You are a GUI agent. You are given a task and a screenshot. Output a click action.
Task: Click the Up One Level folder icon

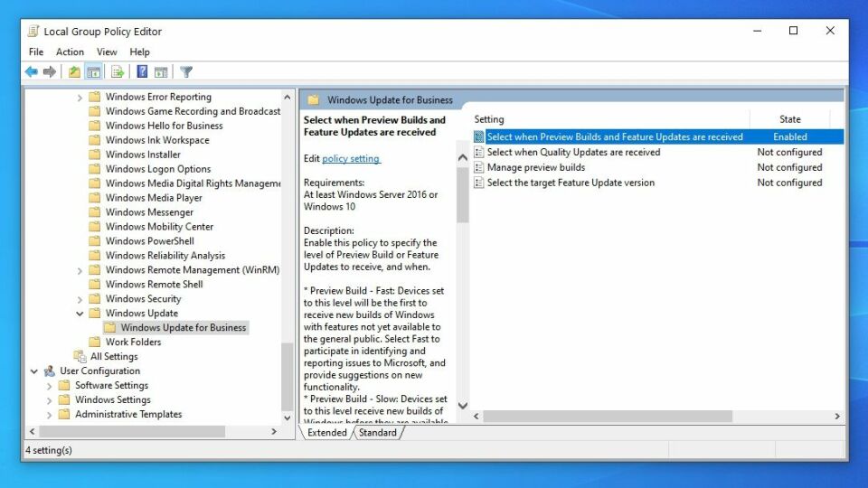pos(74,72)
